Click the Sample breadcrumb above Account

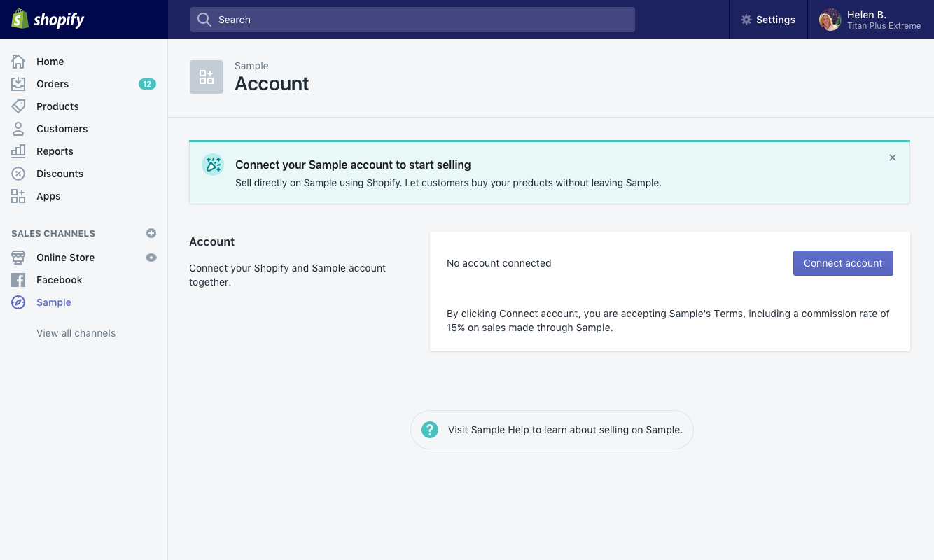251,66
